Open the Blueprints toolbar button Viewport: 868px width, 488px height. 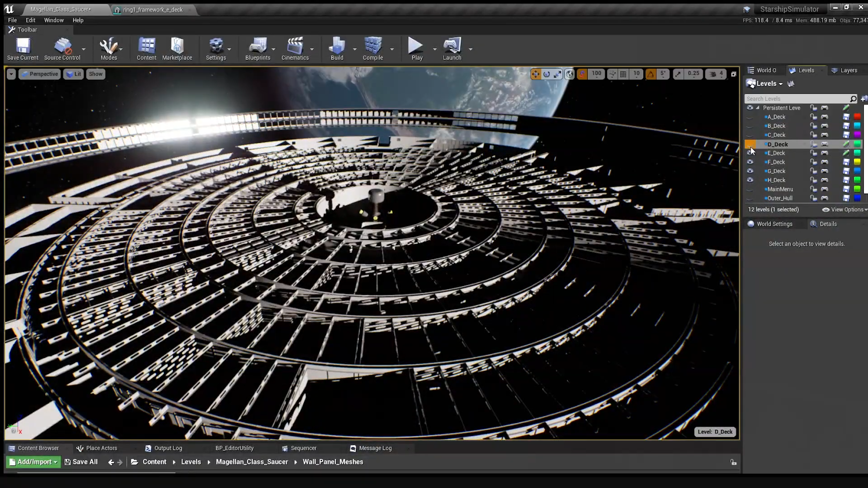point(257,49)
